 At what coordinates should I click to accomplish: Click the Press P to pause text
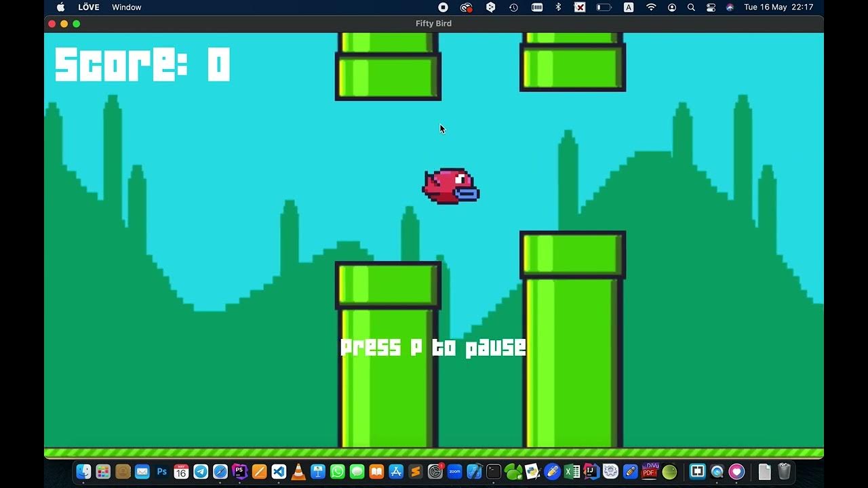(433, 348)
